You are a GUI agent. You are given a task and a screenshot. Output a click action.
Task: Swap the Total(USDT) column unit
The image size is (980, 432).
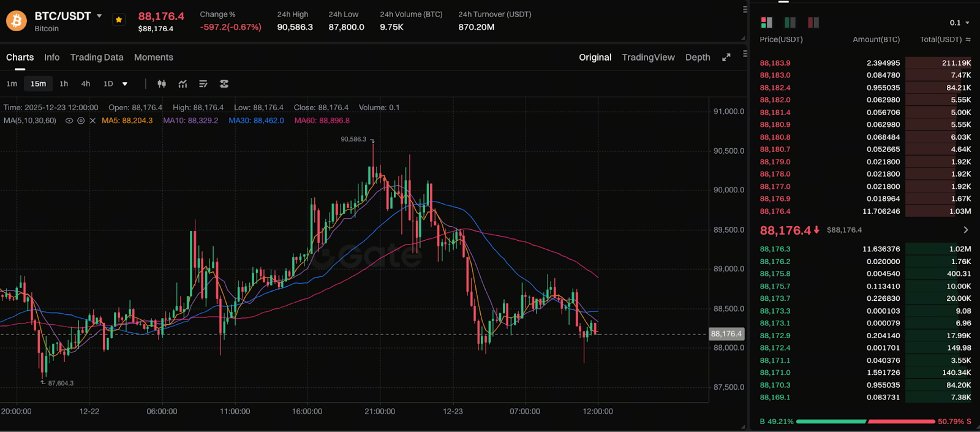[968, 39]
